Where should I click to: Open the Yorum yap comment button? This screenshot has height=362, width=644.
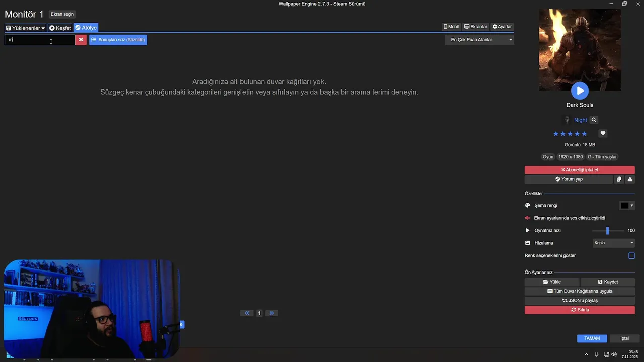point(569,179)
